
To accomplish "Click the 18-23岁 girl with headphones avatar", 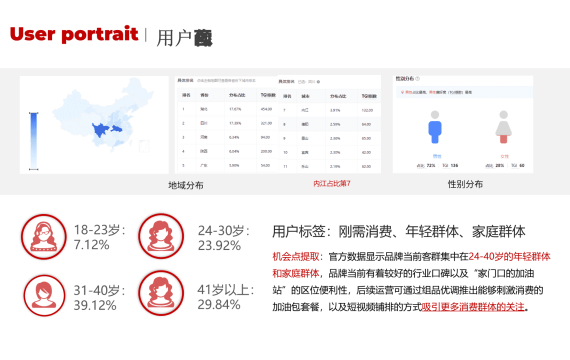I will [44, 237].
